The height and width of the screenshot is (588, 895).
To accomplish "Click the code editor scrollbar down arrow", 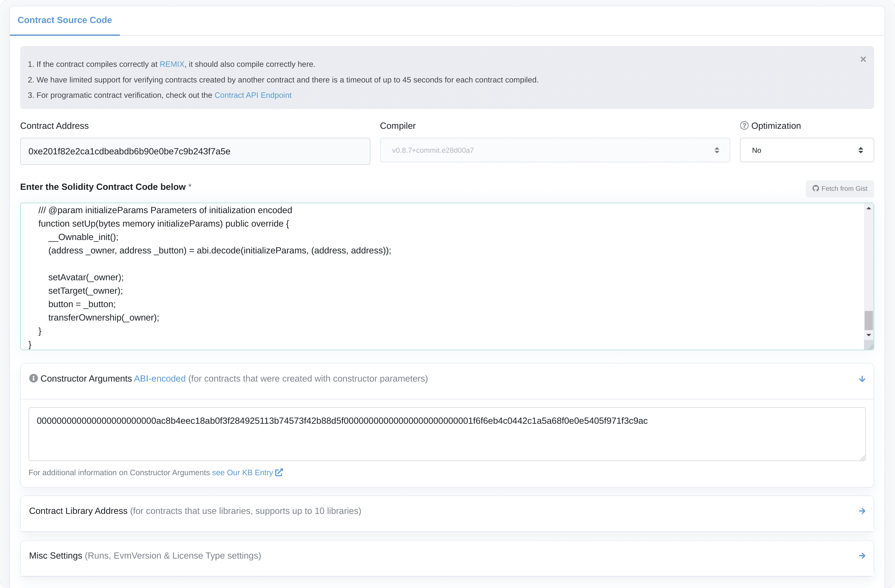I will [868, 335].
